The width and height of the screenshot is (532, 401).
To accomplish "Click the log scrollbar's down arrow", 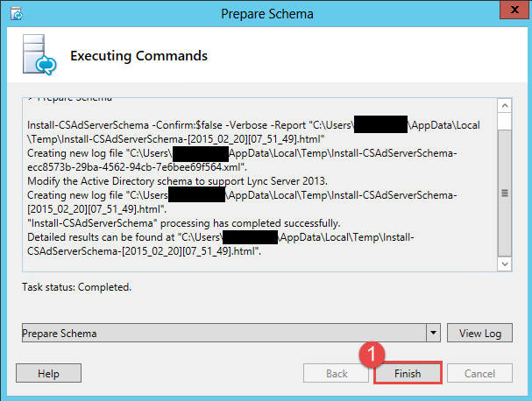I will coord(504,263).
